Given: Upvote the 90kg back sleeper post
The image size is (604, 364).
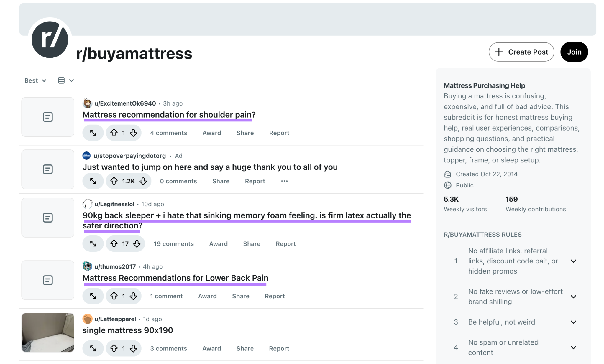Looking at the screenshot, I should click(x=114, y=244).
